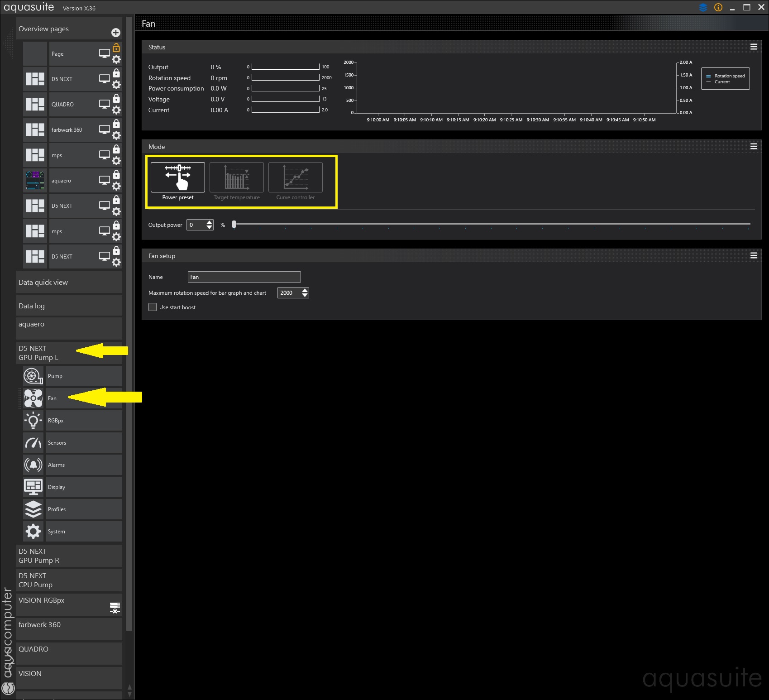
Task: Toggle the lock on farbwerk 360 overview page
Action: (x=116, y=124)
